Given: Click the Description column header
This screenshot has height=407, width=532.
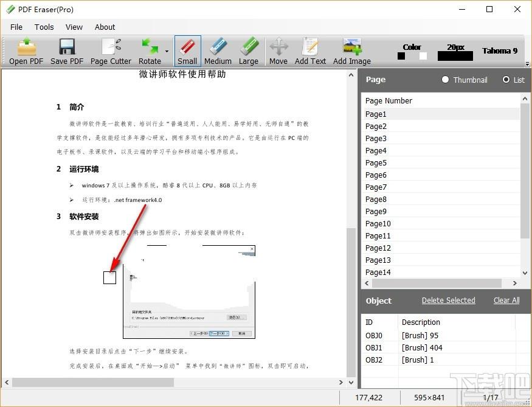Looking at the screenshot, I should click(x=457, y=322).
